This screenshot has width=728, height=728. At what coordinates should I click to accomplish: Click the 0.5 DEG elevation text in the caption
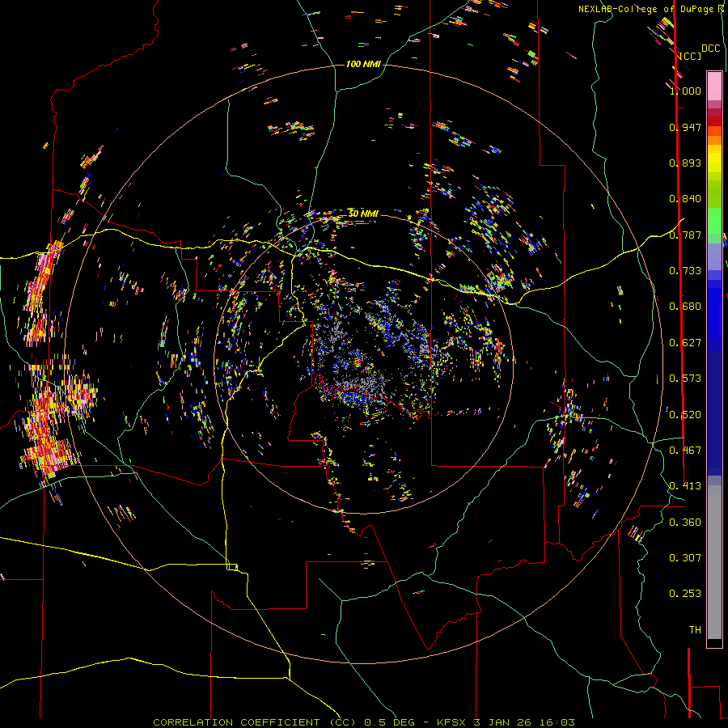pos(388,722)
